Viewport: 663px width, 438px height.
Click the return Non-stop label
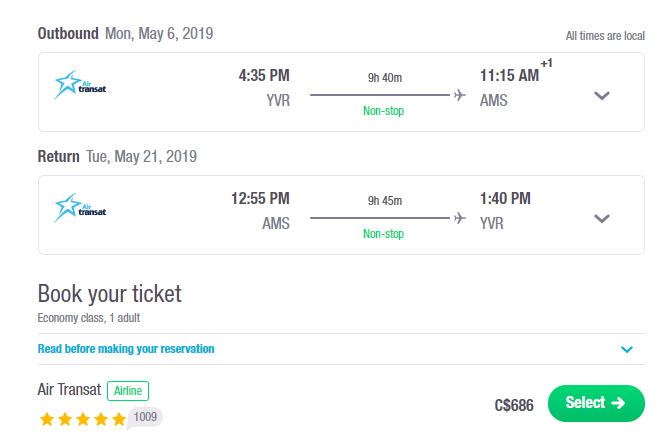(x=384, y=234)
